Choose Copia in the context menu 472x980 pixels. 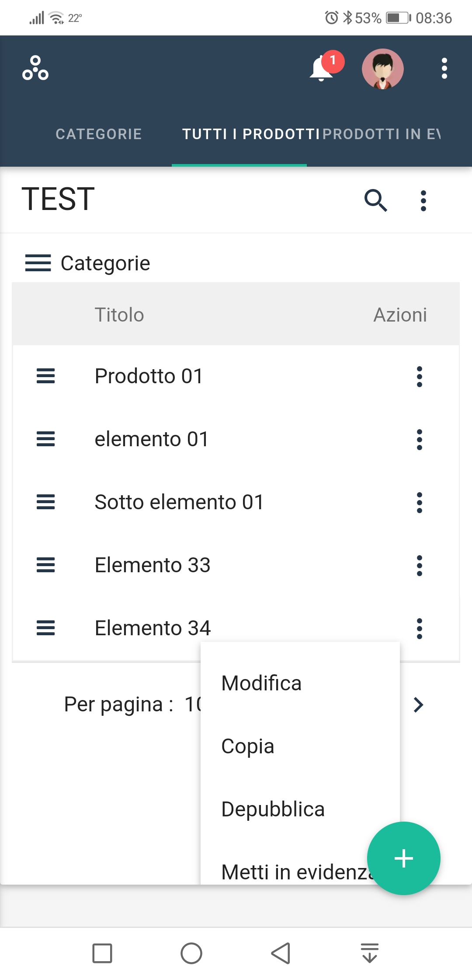coord(248,746)
